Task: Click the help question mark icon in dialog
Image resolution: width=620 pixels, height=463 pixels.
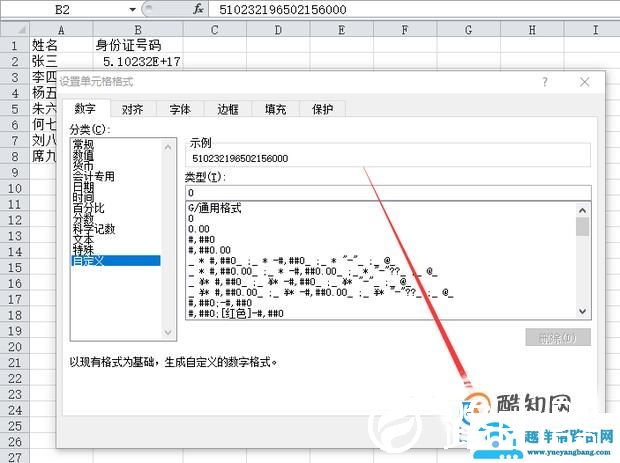Action: [x=545, y=82]
